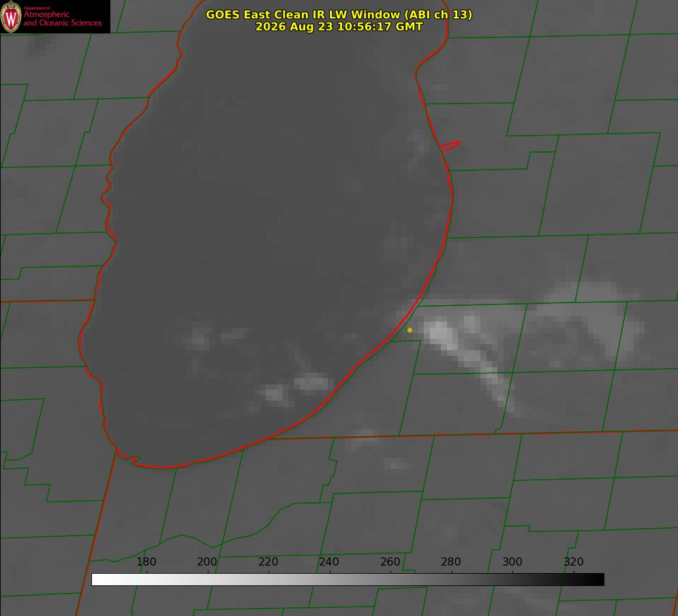
Task: Click the small red-outlined inlet on eastern shoreline
Action: pyautogui.click(x=450, y=146)
